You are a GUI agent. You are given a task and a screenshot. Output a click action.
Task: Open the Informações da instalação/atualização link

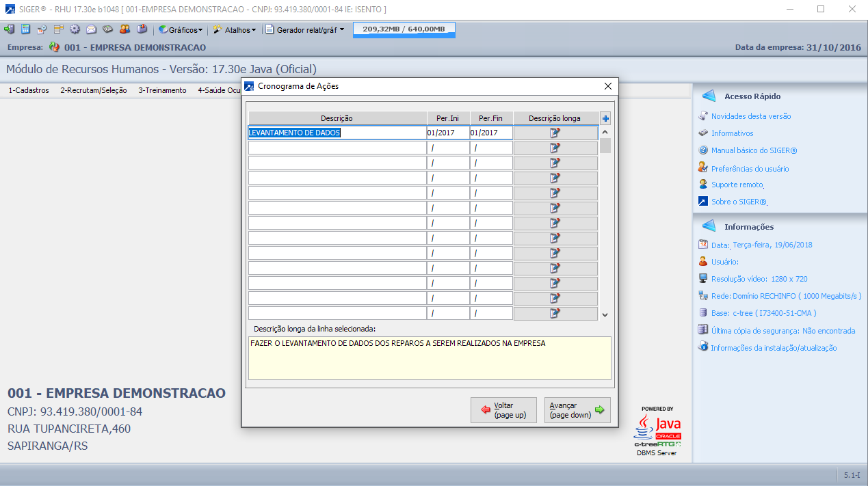(774, 348)
